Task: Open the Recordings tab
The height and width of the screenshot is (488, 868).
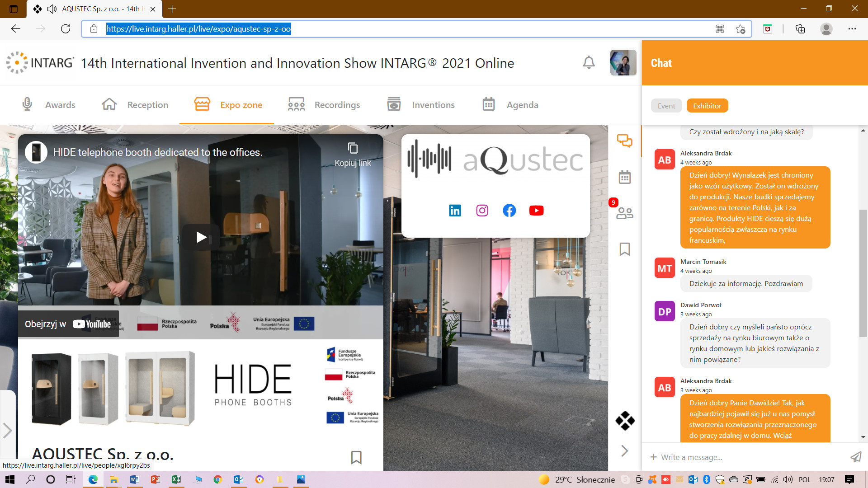Action: (324, 105)
